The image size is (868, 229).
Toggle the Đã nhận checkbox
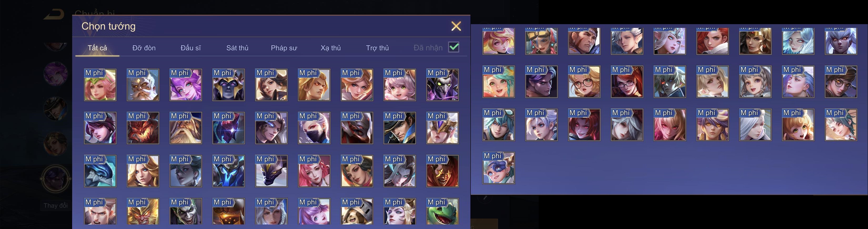click(454, 47)
